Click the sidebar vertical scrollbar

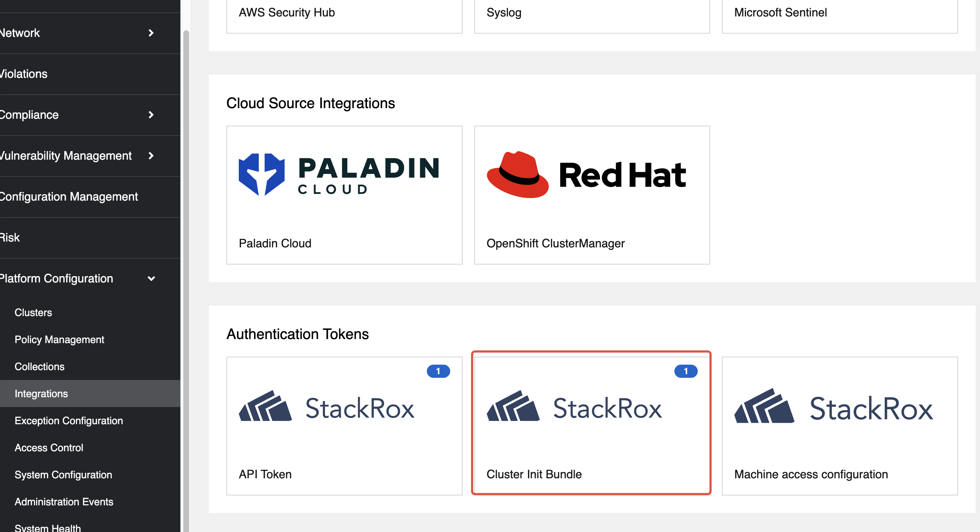186,281
